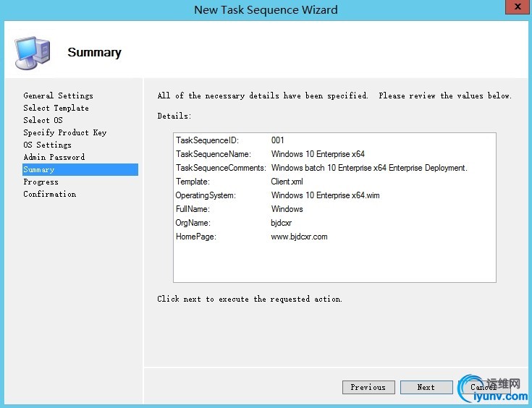Click the 'Click next to execute' instruction text

coord(250,299)
